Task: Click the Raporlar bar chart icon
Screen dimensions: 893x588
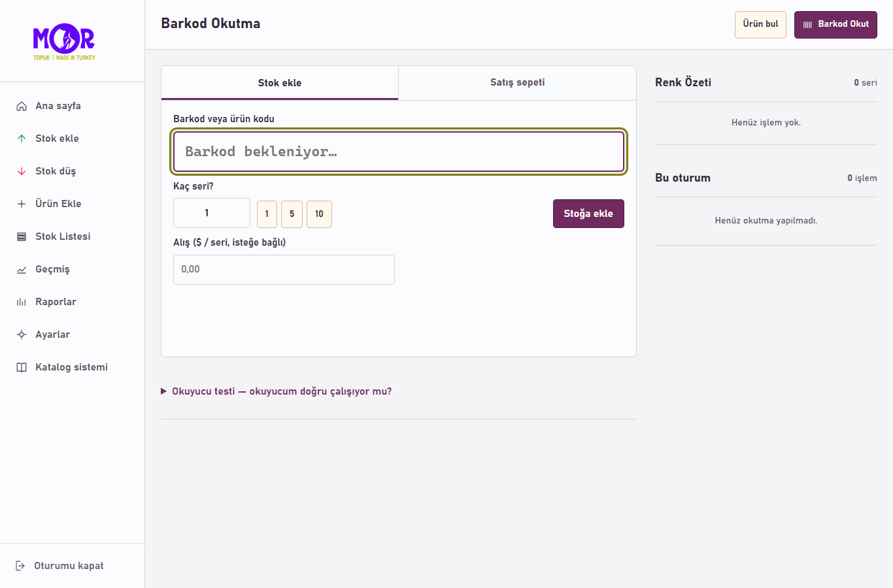Action: (x=22, y=302)
